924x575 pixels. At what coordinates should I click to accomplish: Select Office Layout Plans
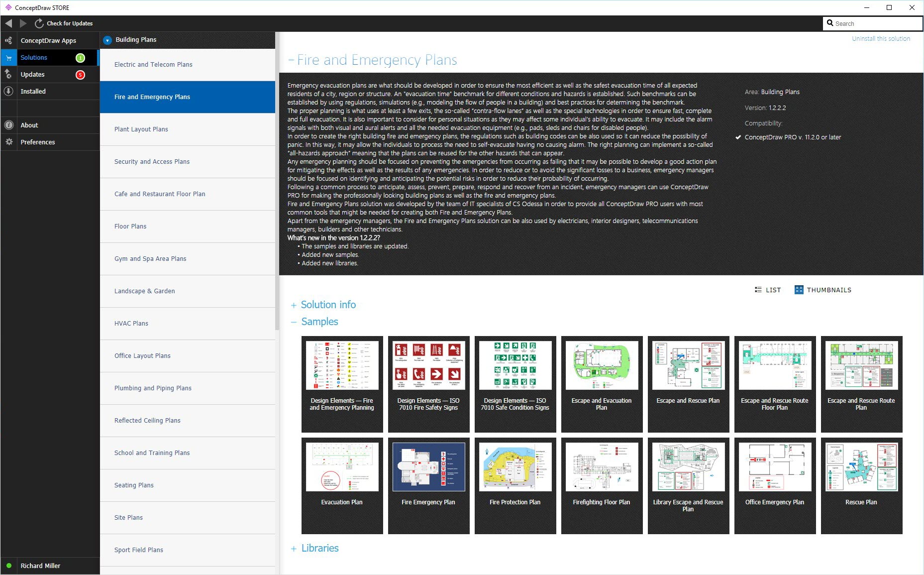(x=188, y=356)
